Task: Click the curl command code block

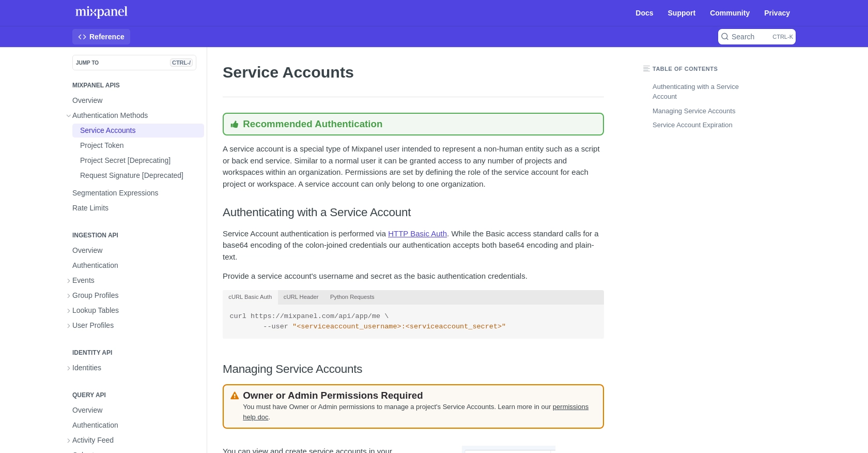Action: click(413, 321)
